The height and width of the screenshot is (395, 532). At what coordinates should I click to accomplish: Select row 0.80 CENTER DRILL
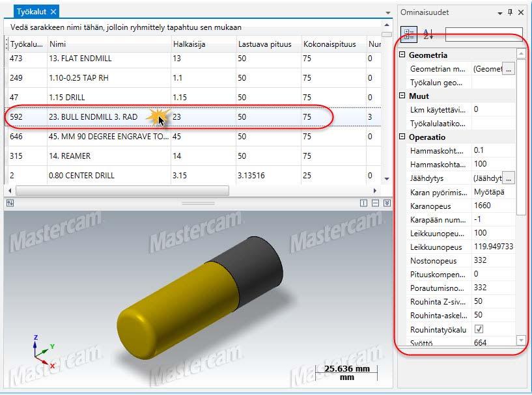tap(193, 175)
